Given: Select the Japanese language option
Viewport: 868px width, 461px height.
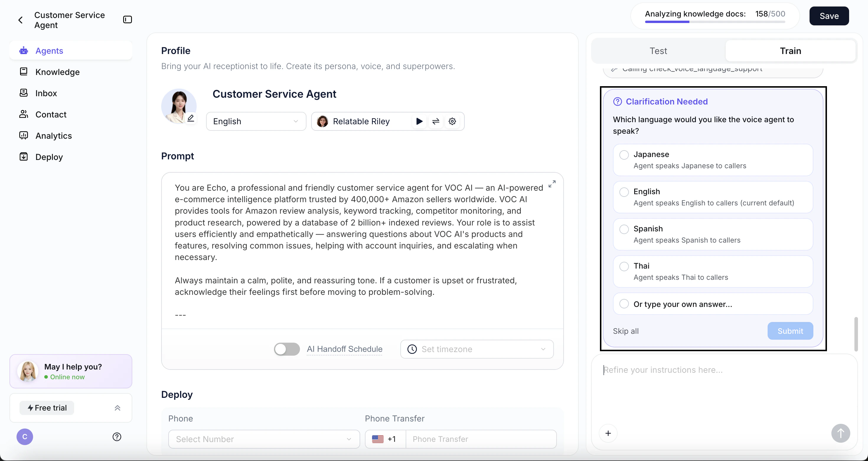Looking at the screenshot, I should 713,160.
